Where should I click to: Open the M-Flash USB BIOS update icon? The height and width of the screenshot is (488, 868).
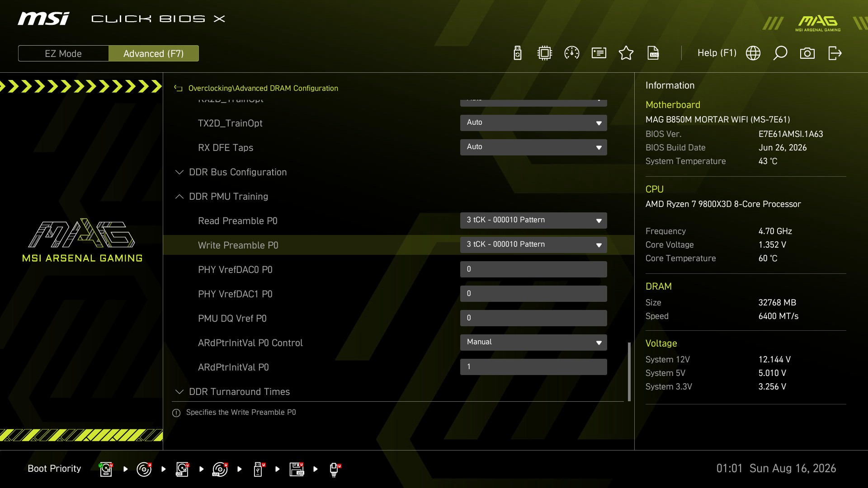[518, 53]
